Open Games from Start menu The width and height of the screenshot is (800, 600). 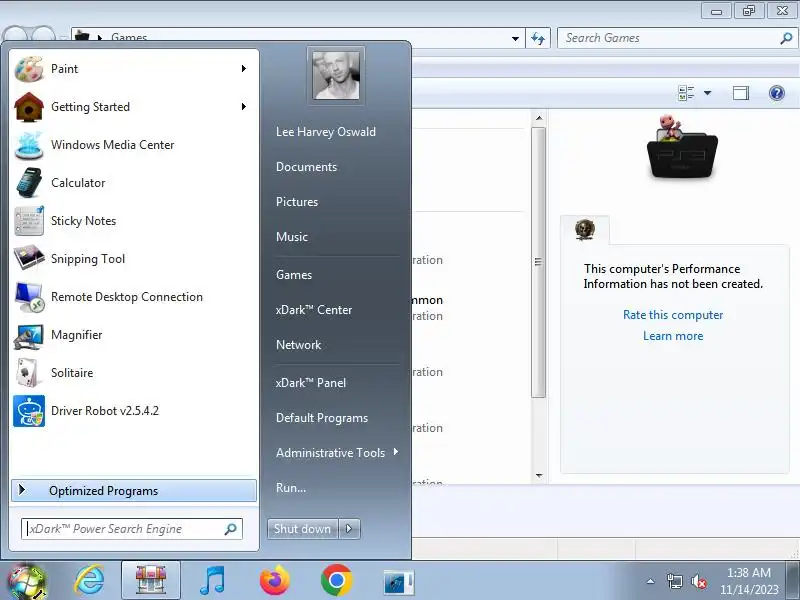(x=294, y=274)
